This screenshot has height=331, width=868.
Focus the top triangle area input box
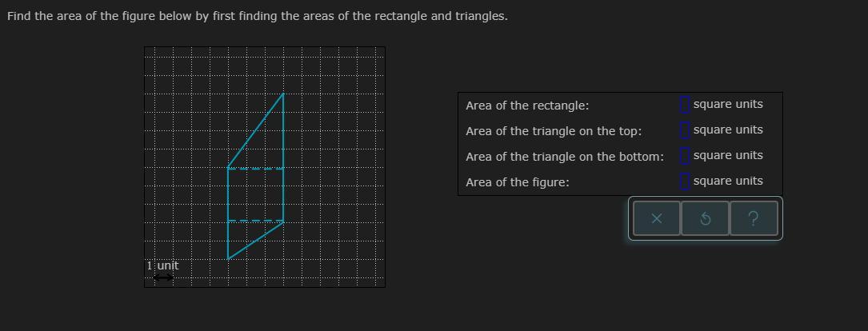(x=684, y=130)
